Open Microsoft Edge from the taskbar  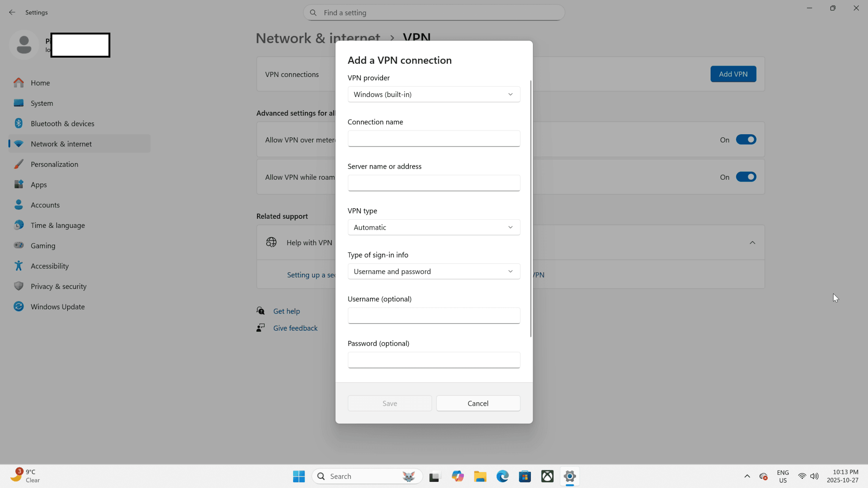[502, 476]
